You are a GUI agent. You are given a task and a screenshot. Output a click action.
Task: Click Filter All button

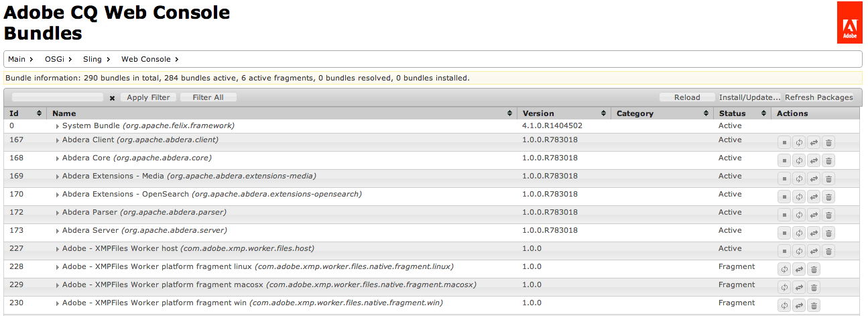coord(208,97)
